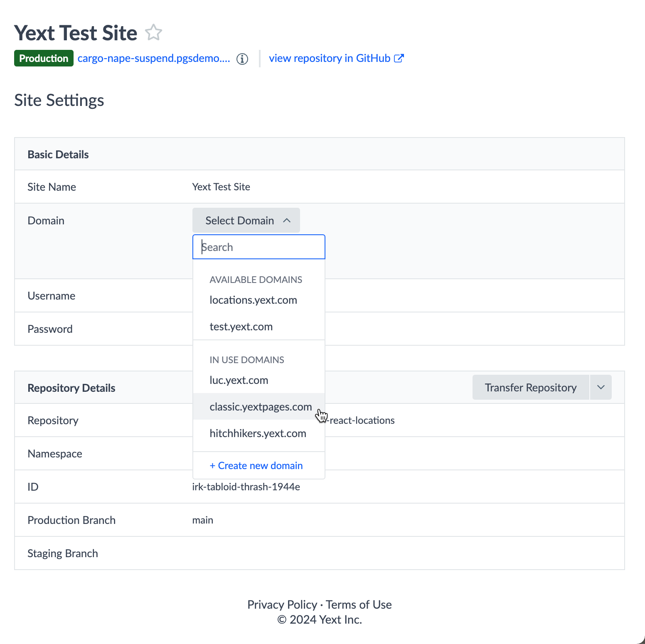645x644 pixels.
Task: Click the IN USE DOMAINS heading
Action: (x=247, y=360)
